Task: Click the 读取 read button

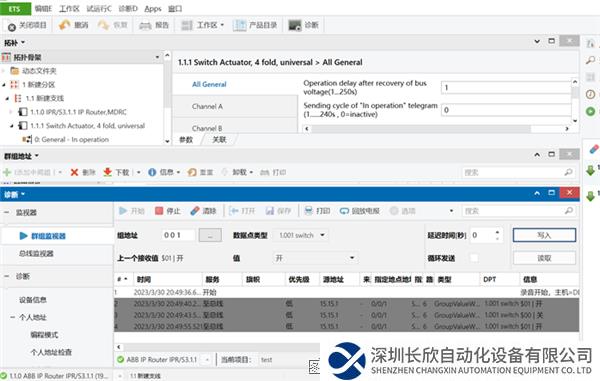Action: click(544, 258)
